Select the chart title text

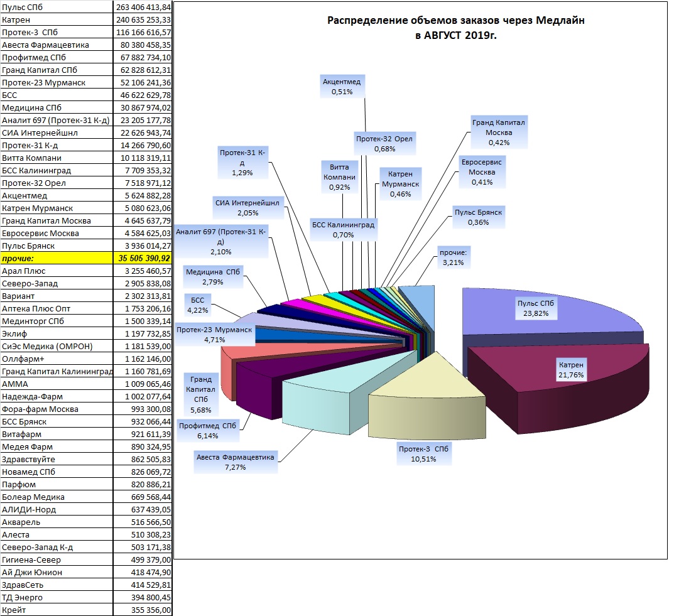click(455, 28)
